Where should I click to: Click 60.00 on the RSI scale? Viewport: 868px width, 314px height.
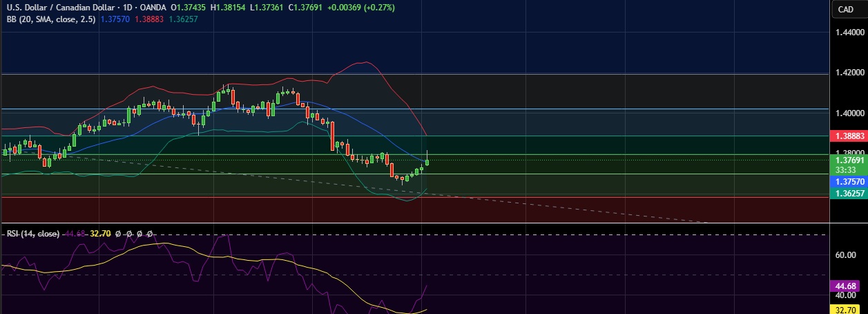[846, 255]
